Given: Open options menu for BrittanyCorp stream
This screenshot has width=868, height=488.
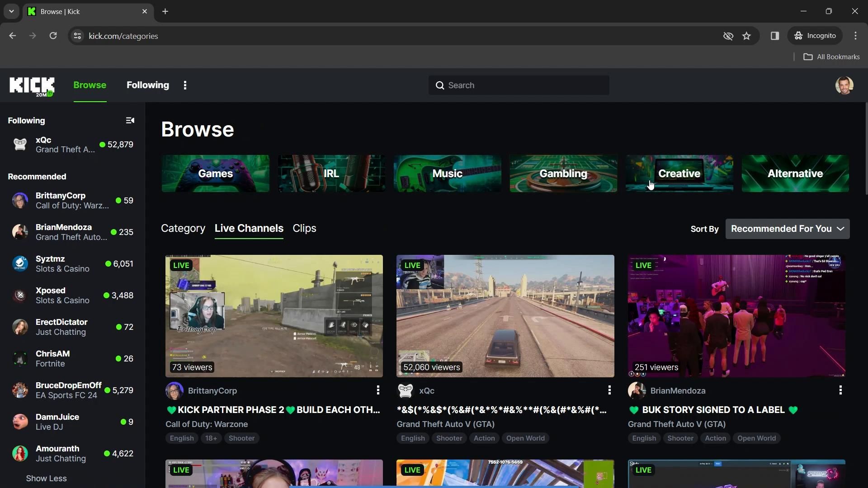Looking at the screenshot, I should click(378, 390).
